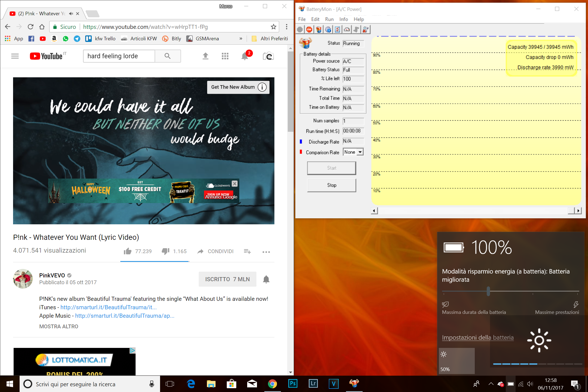Open Chrome from the taskbar
This screenshot has width=588, height=392.
click(272, 384)
